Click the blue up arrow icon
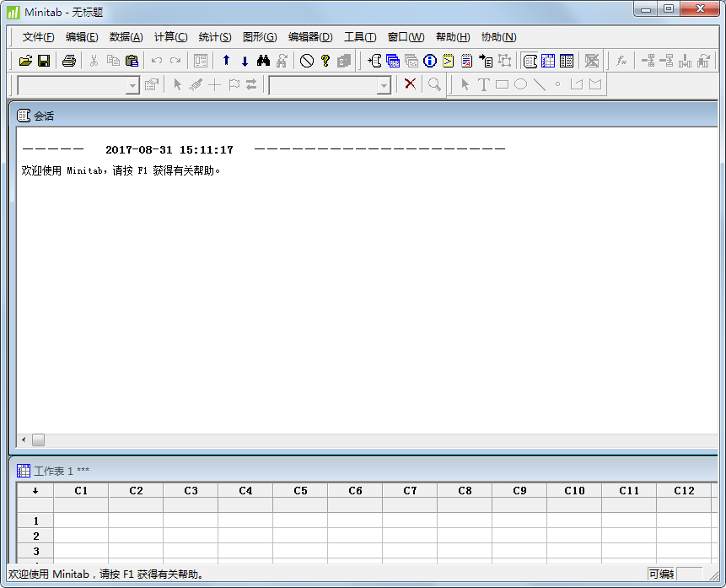This screenshot has height=588, width=726. (x=226, y=61)
